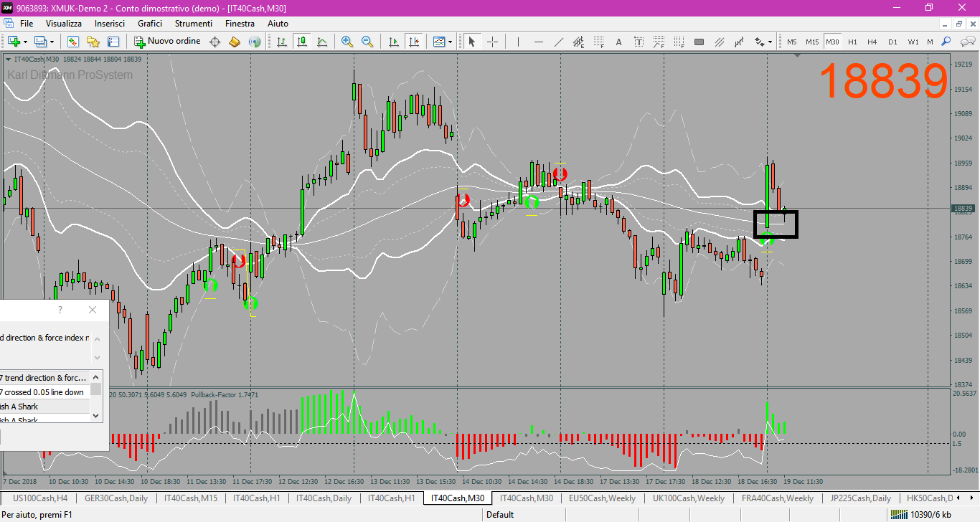Viewport: 980px width, 522px height.
Task: Switch to EU50Cash,Weekly chart tab
Action: click(x=602, y=498)
